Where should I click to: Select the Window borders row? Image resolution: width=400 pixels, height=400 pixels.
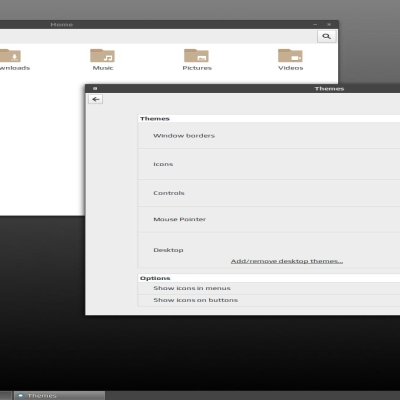pos(269,136)
